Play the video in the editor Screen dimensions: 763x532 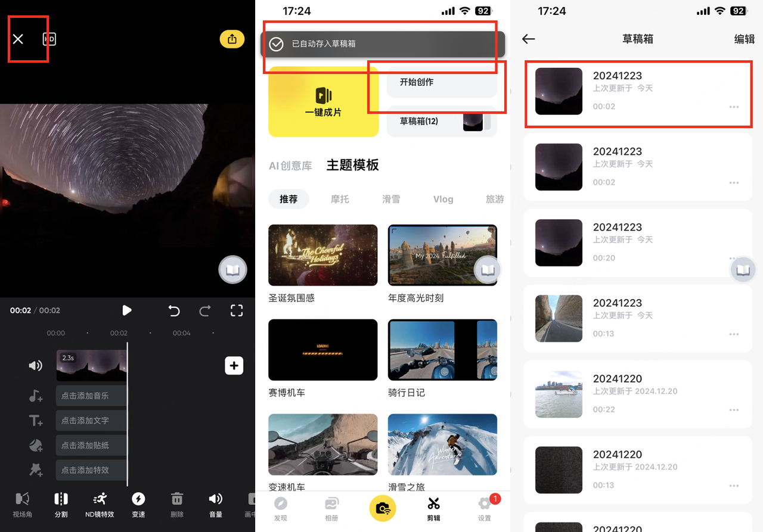(126, 310)
